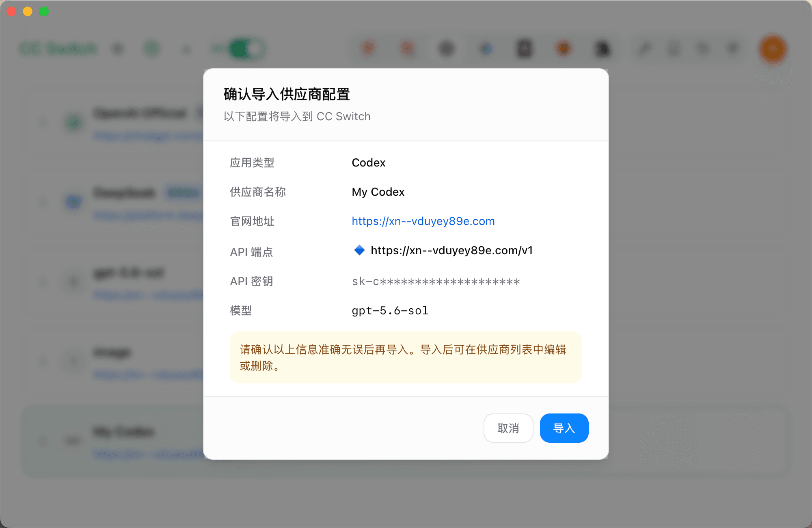812x528 pixels.
Task: Select the API endpoint URL ending in /v1
Action: pyautogui.click(x=451, y=250)
